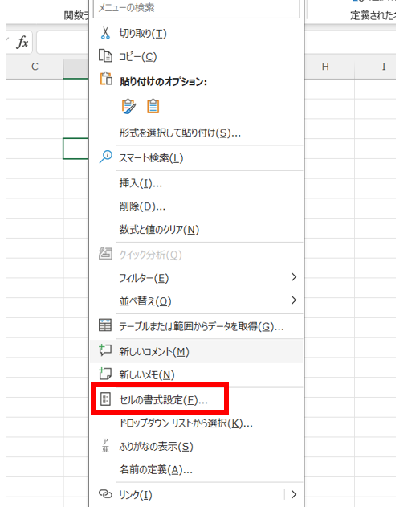This screenshot has height=511, width=420.
Task: Click the format cells icon
Action: [105, 399]
